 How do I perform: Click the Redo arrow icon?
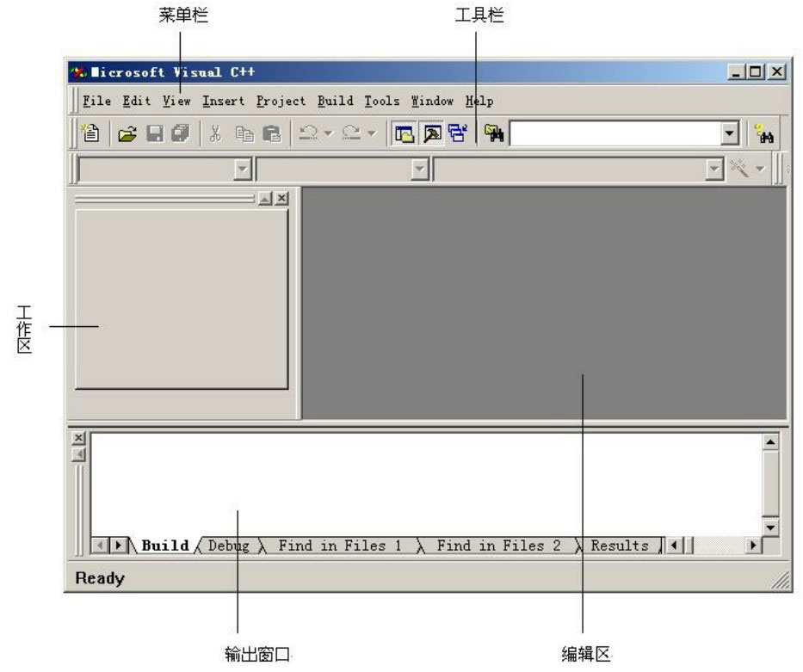(351, 133)
